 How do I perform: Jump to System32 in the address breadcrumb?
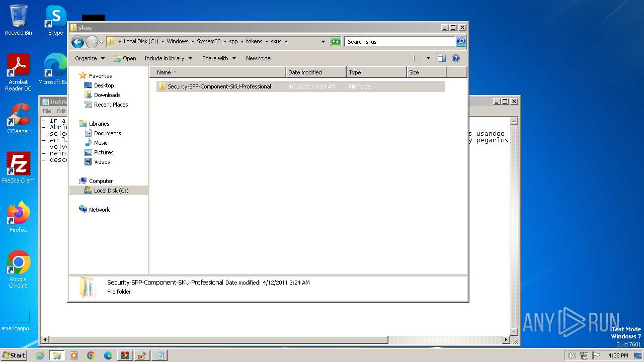(208, 42)
